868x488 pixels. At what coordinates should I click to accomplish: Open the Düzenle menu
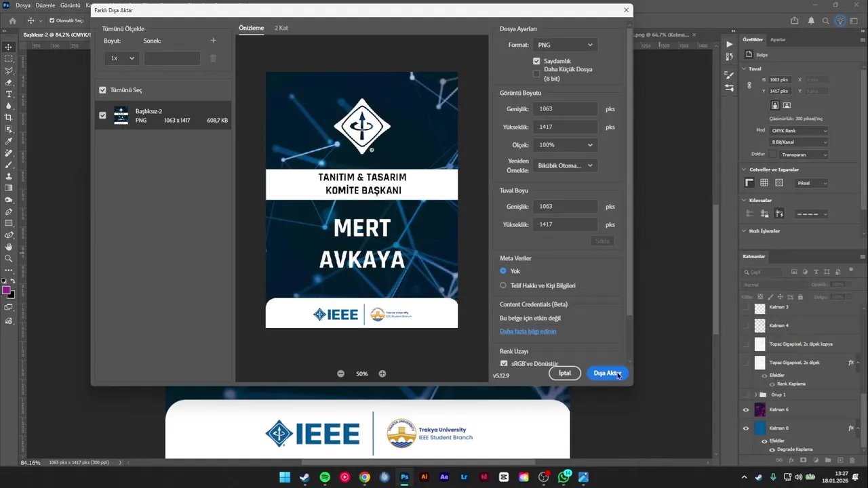click(x=45, y=5)
